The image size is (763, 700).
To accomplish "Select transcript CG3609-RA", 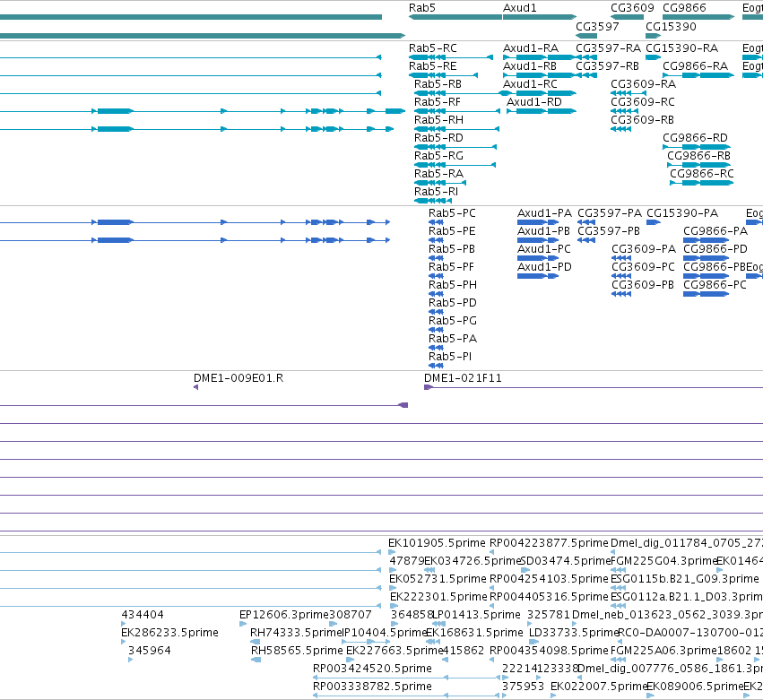I will pos(643,84).
